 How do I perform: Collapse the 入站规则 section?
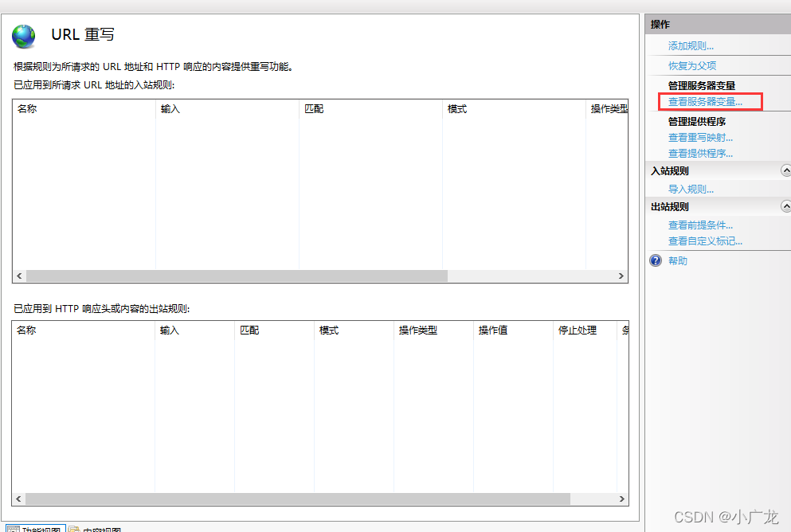pos(785,170)
